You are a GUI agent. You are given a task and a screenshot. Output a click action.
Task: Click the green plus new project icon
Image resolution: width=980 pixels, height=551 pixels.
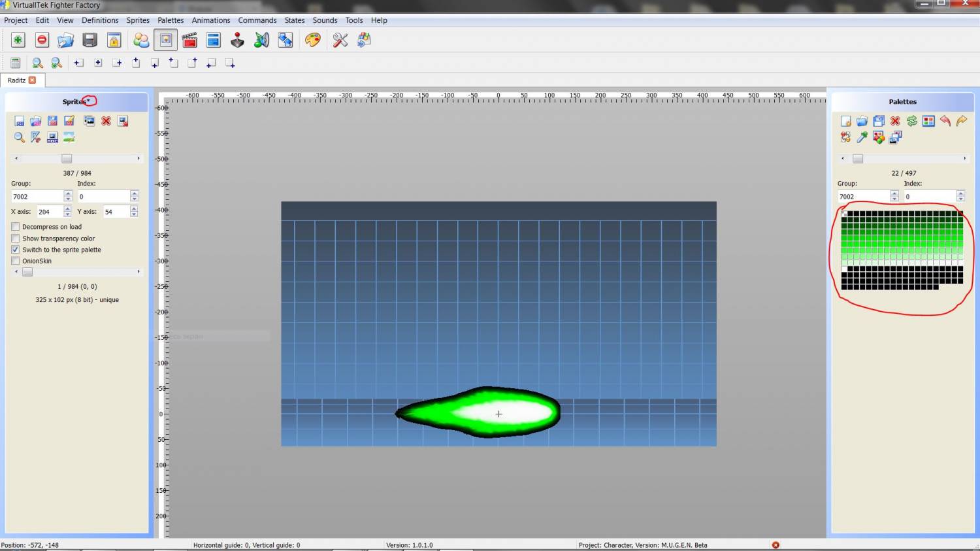[18, 41]
